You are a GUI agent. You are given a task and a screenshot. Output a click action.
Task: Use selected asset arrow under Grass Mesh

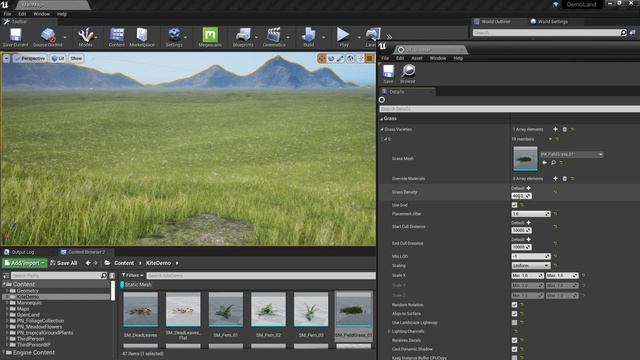coord(544,162)
